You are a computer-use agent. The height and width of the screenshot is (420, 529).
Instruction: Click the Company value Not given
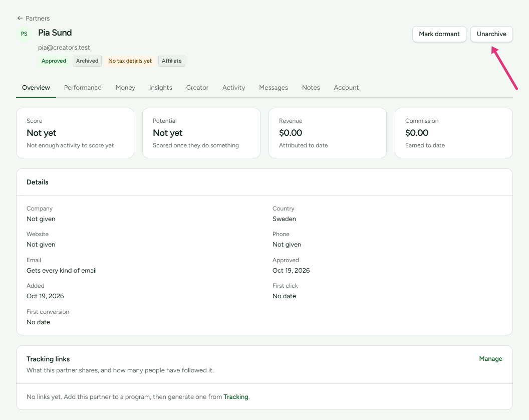(x=41, y=219)
